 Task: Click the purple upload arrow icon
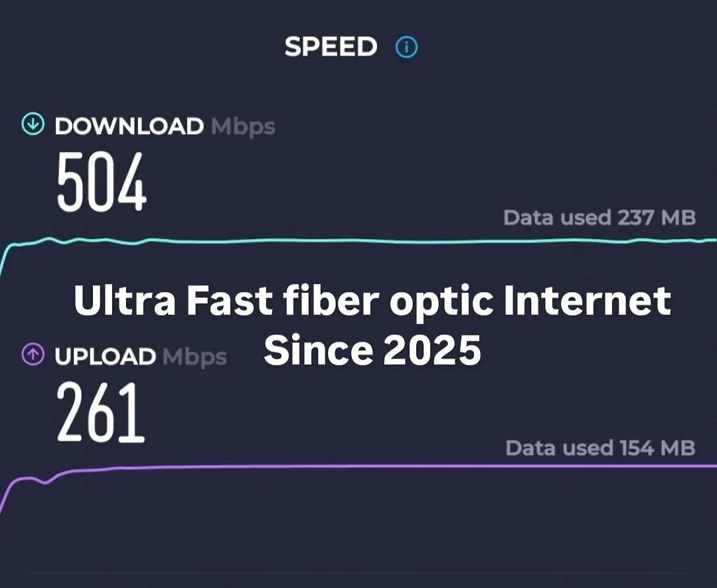pos(33,354)
